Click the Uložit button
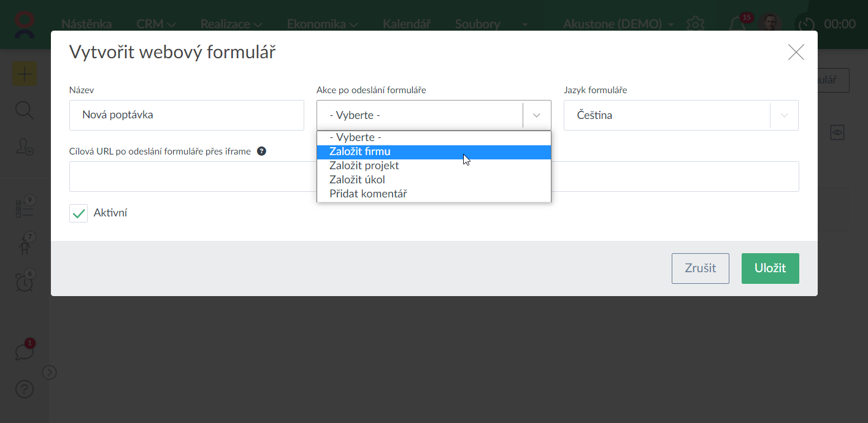Screen dimensions: 868x423 click(x=770, y=269)
